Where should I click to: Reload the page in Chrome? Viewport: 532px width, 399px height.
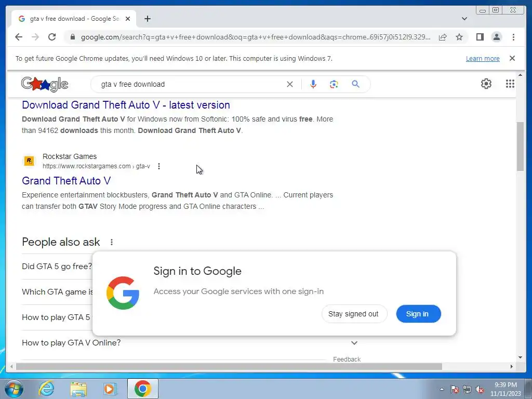pos(52,37)
